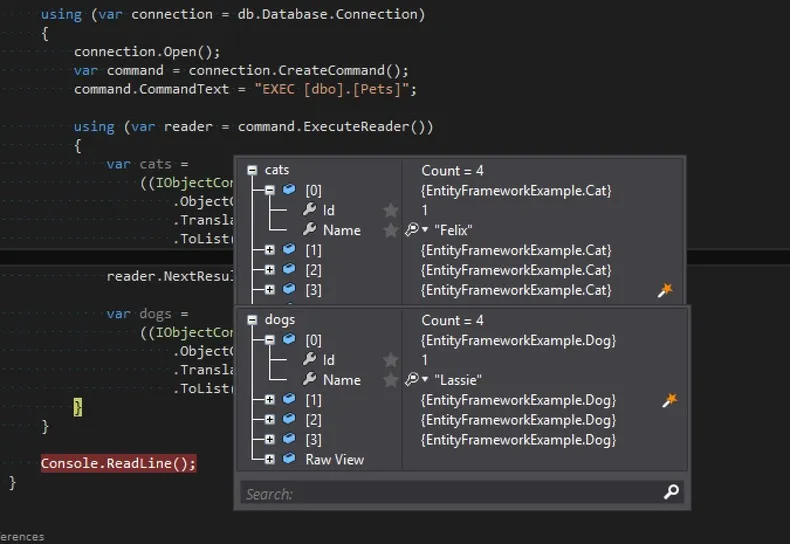This screenshot has height=544, width=790.
Task: Open visualizer dropdown arrow beside "Lassie"
Action: (425, 379)
